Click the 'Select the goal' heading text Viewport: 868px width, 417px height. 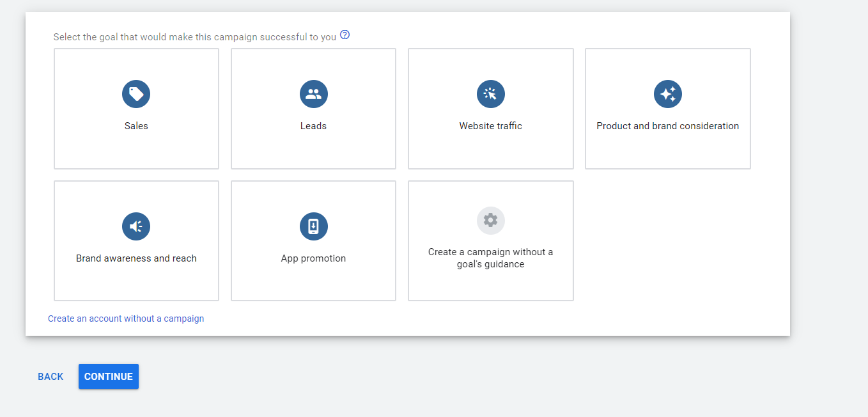[194, 37]
